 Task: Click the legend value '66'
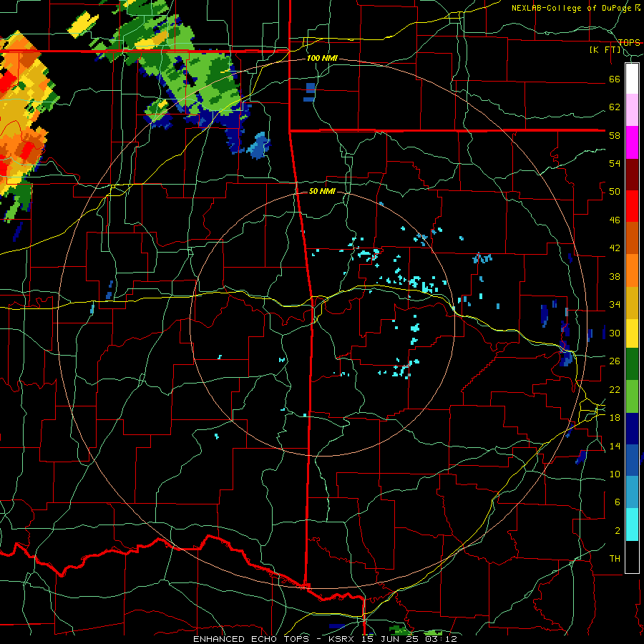(615, 79)
